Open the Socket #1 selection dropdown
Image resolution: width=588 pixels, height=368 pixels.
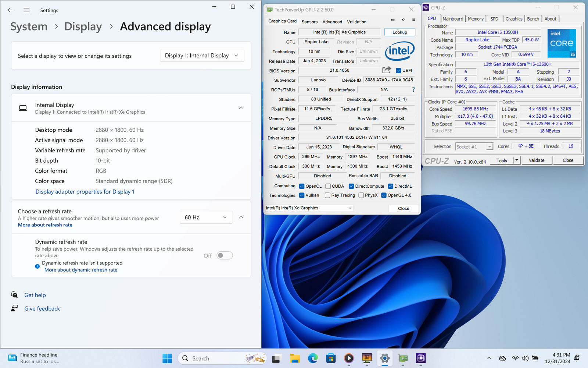474,146
